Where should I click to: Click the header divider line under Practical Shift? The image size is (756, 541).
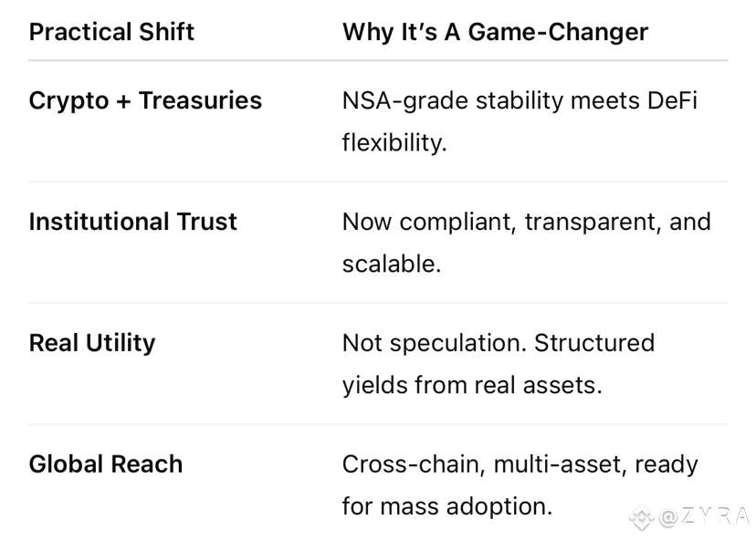pyautogui.click(x=378, y=61)
